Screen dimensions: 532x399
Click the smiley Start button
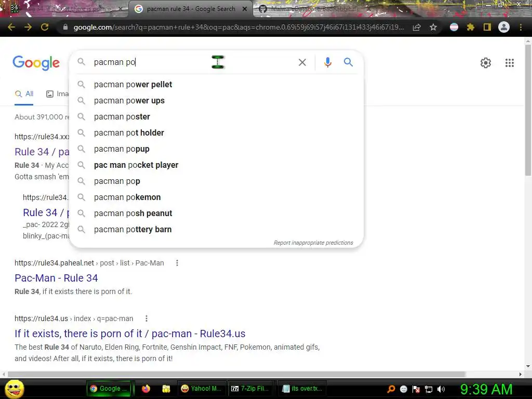tap(14, 389)
